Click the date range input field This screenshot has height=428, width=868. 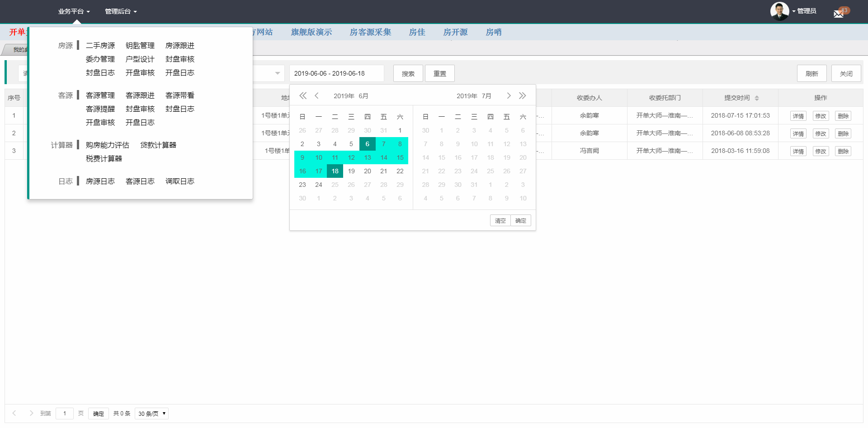coord(336,73)
